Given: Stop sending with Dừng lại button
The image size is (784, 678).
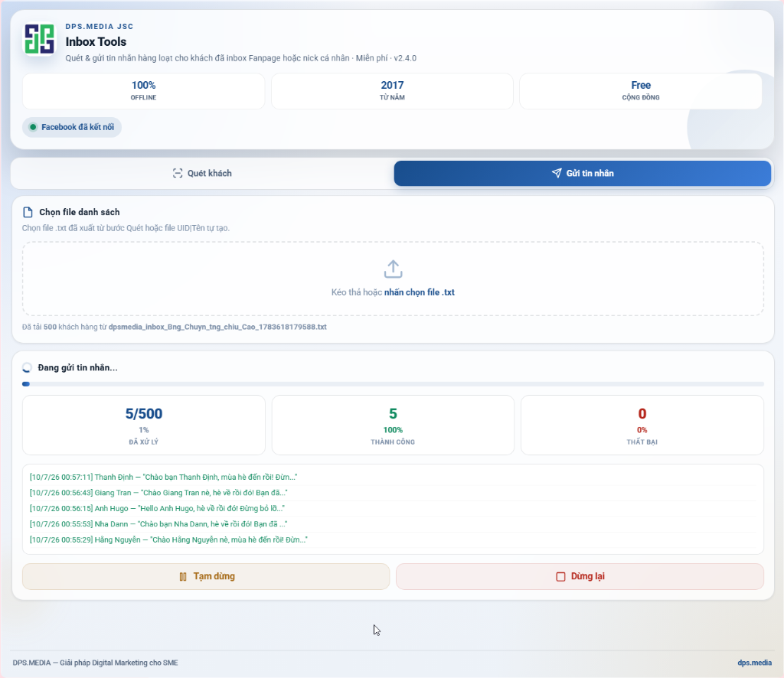Looking at the screenshot, I should pyautogui.click(x=580, y=576).
